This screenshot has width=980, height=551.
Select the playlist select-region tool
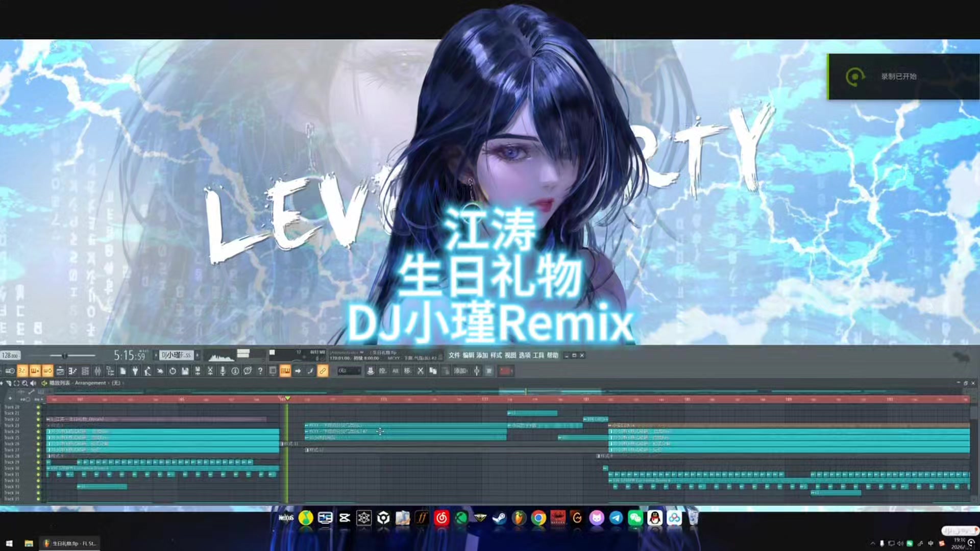(x=16, y=383)
